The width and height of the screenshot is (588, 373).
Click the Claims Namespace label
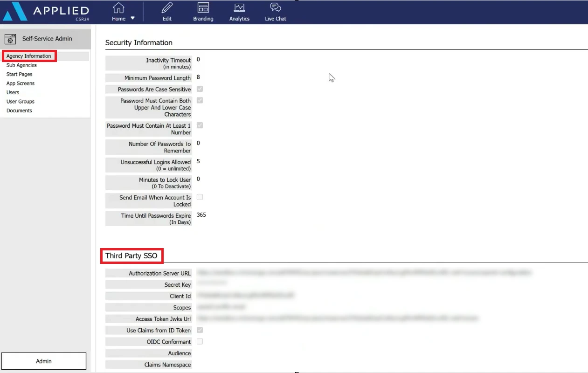coord(167,365)
